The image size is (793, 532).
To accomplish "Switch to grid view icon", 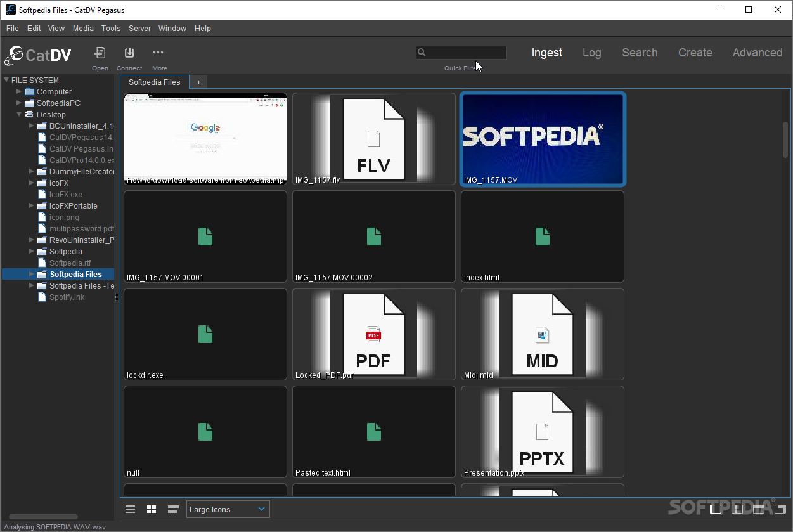I will click(152, 509).
